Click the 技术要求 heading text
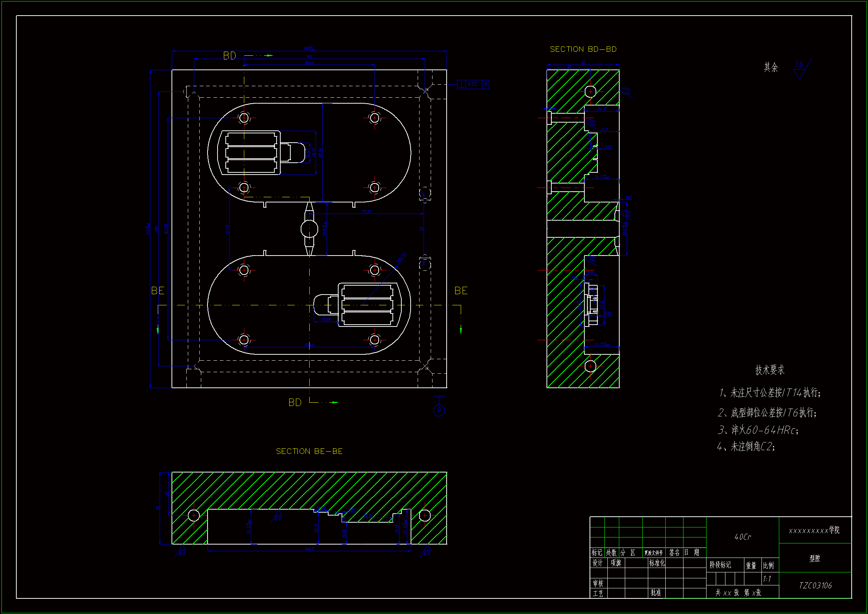 click(770, 370)
